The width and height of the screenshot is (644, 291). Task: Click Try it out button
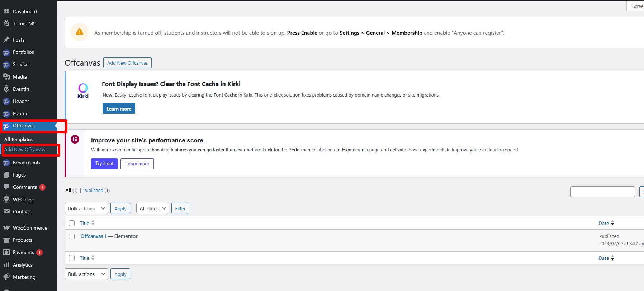(x=104, y=164)
